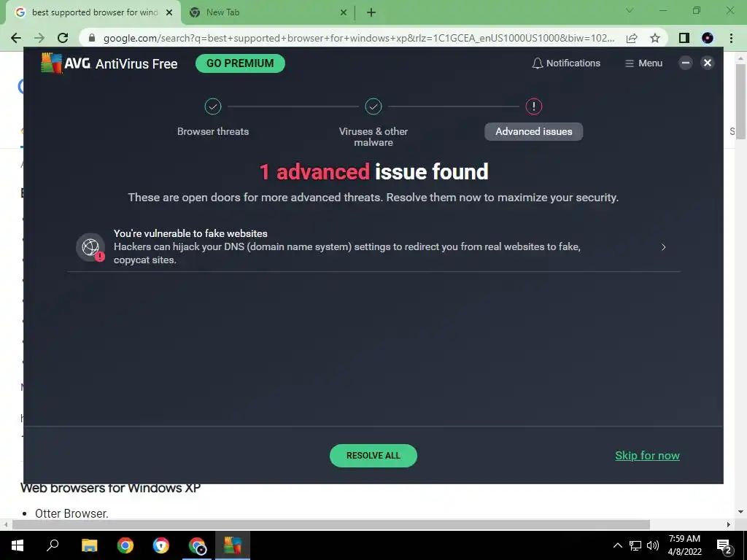Open the taskbar clock and date
Viewport: 747px width, 560px height.
(684, 545)
